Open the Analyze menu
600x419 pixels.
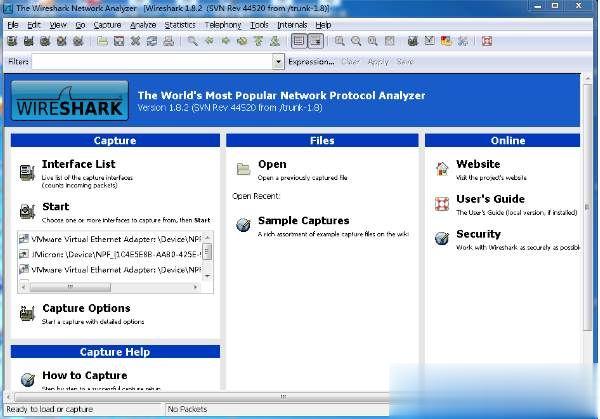[143, 25]
